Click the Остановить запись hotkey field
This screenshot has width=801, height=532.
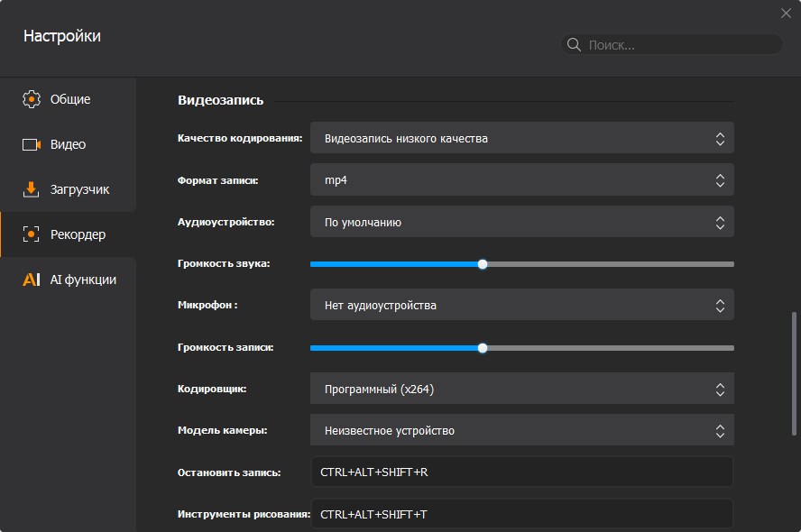coord(521,472)
